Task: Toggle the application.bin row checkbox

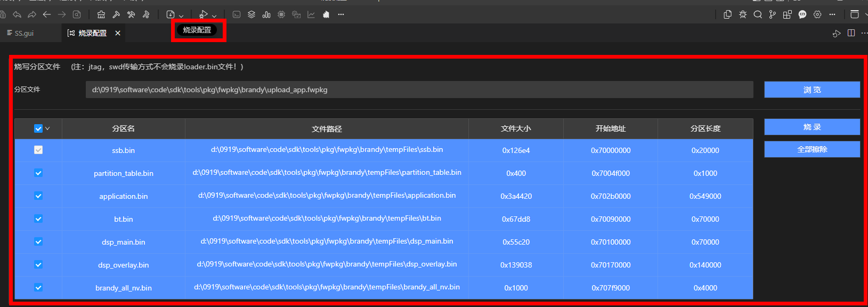Action: (38, 196)
